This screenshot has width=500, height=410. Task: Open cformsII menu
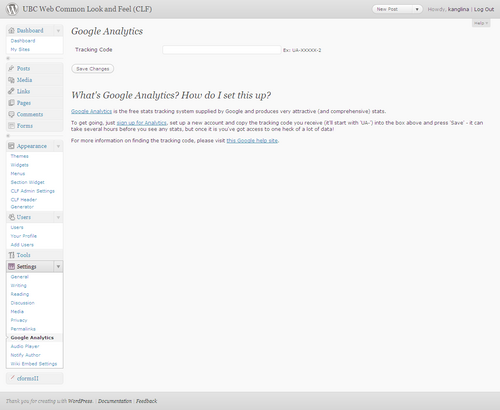tap(28, 378)
